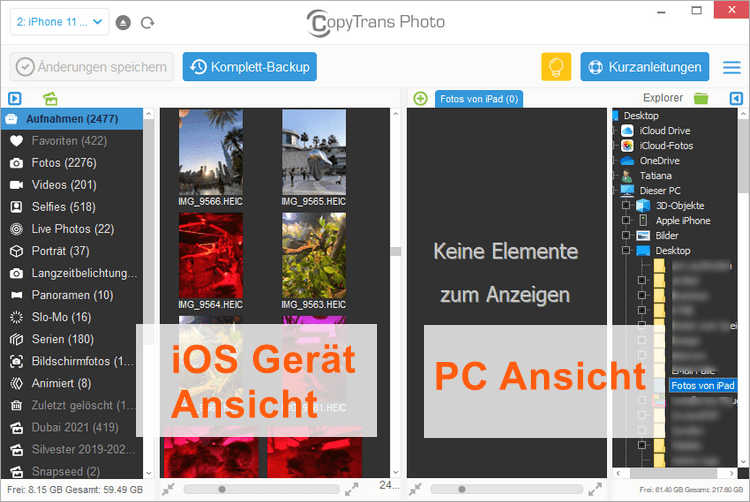Open the Videos (201) album
This screenshot has width=750, height=502.
[72, 185]
